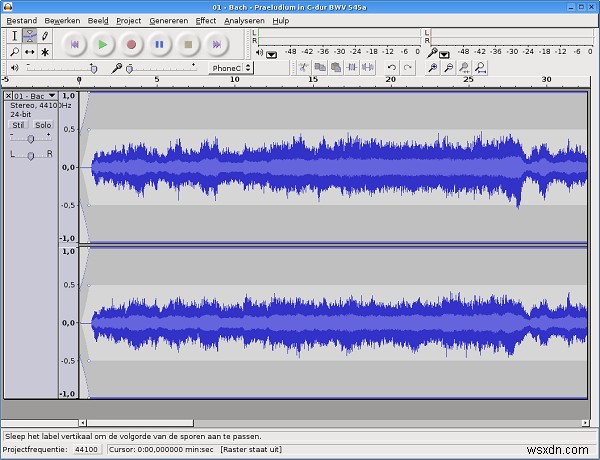Open the Effect menu
The image size is (600, 460).
pyautogui.click(x=205, y=20)
